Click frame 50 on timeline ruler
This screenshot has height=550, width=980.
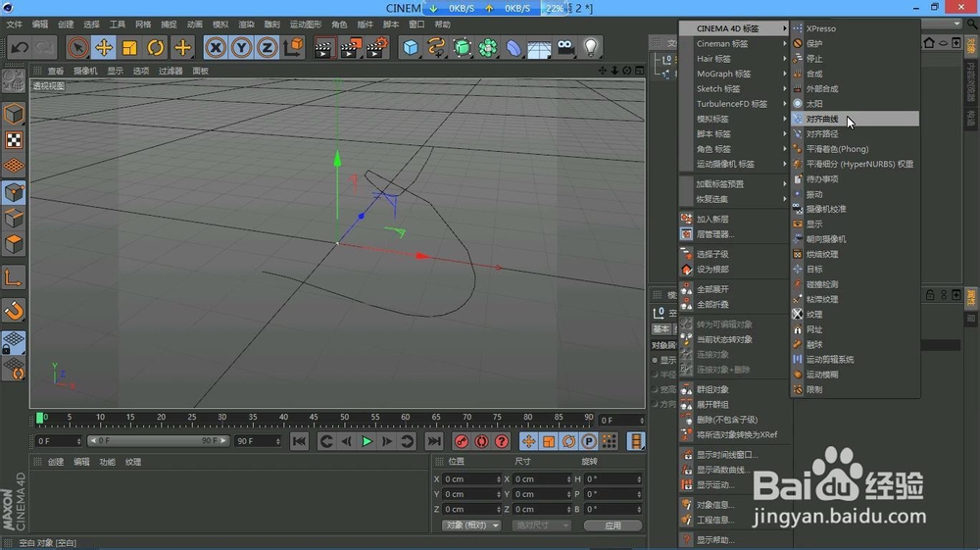(344, 418)
